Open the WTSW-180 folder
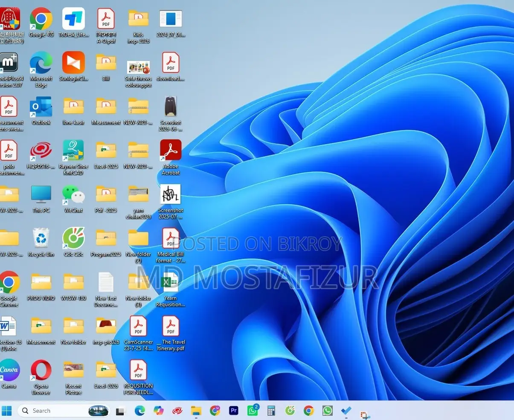Image resolution: width=514 pixels, height=420 pixels. pyautogui.click(x=73, y=286)
